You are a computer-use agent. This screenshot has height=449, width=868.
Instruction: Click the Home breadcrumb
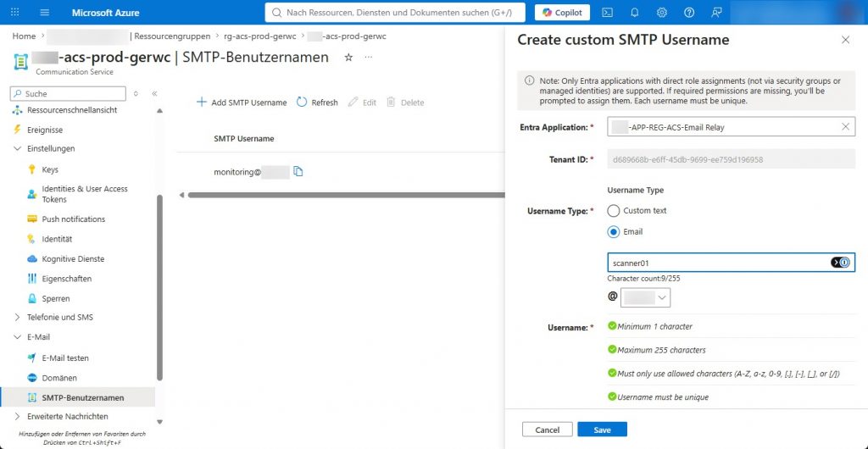[x=24, y=36]
